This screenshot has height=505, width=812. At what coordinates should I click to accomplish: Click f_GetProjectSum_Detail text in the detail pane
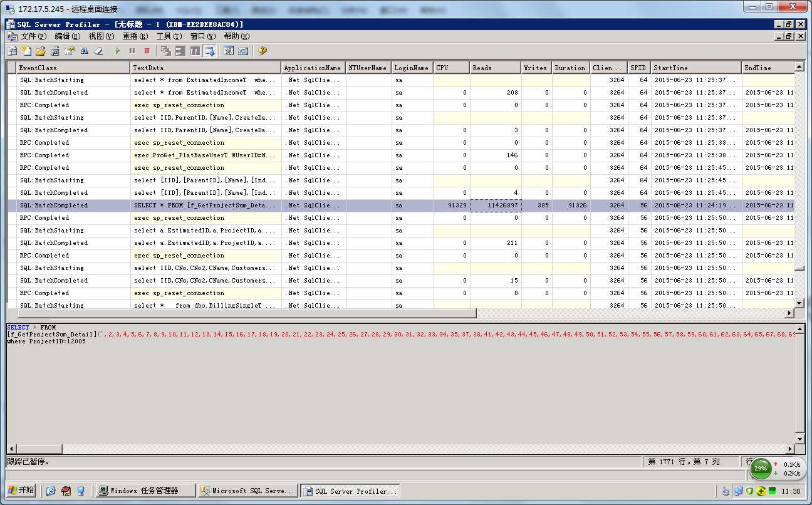tap(53, 335)
